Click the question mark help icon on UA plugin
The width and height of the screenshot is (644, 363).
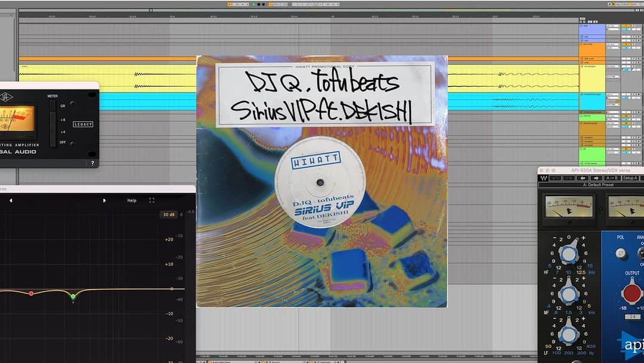[x=92, y=163]
